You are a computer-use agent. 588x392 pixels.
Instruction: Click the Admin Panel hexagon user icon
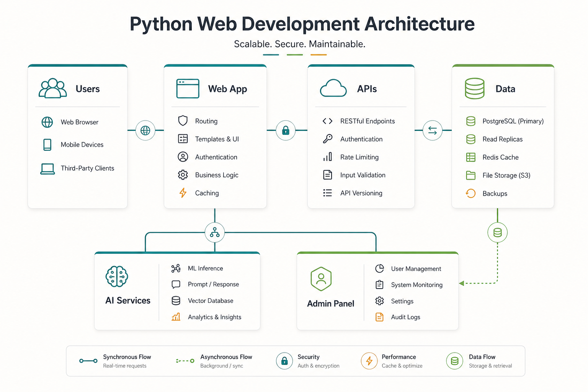coord(321,279)
